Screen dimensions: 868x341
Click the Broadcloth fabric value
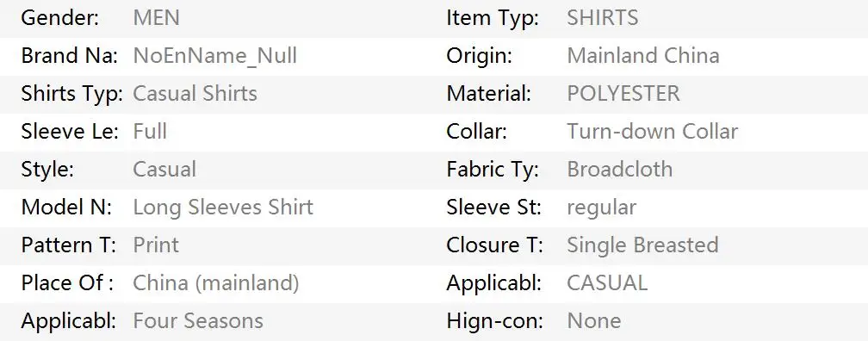[x=620, y=170]
